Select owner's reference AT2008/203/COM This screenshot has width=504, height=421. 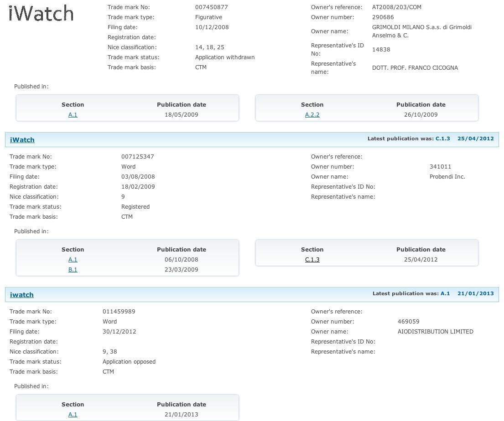pos(397,7)
